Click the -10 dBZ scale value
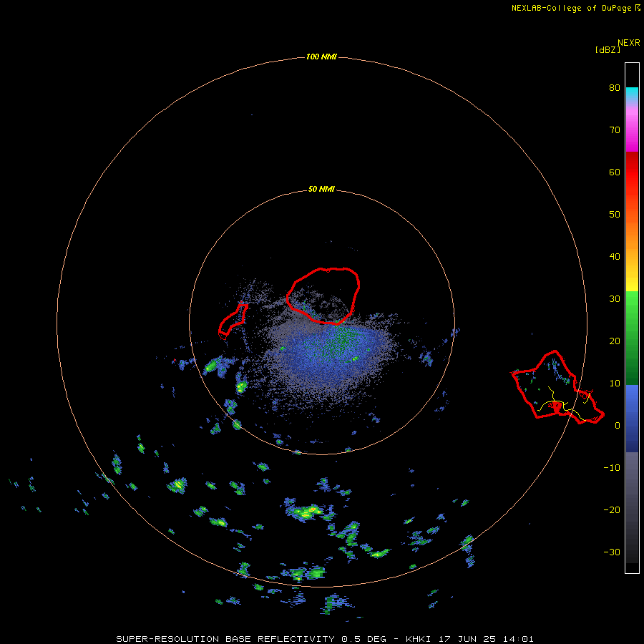 point(612,468)
